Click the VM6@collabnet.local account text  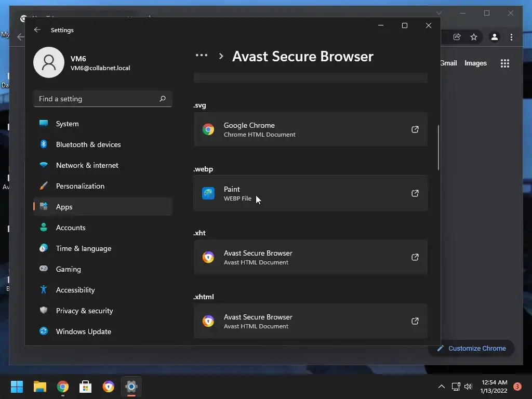pyautogui.click(x=100, y=68)
